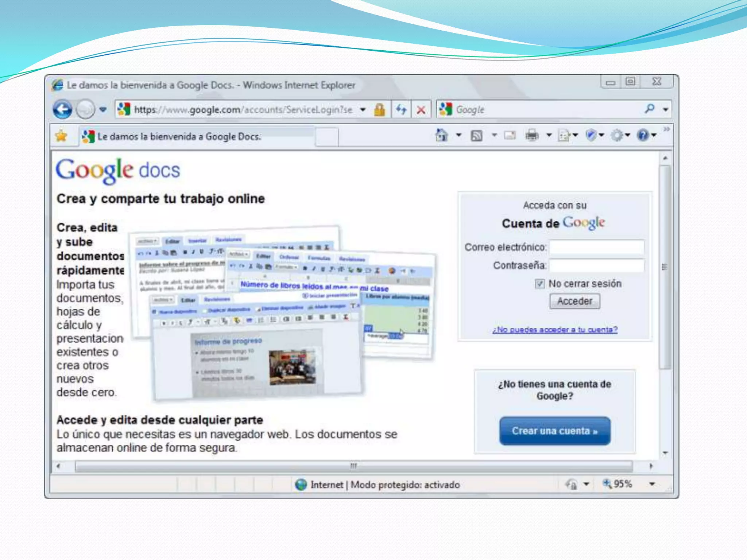
Task: Click the search magnifier icon
Action: (650, 109)
